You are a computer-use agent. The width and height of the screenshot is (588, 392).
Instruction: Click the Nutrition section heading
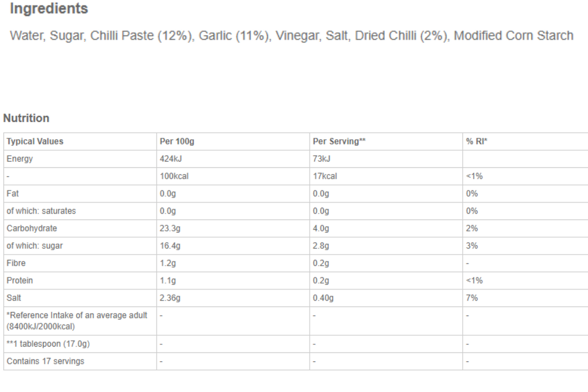pos(26,119)
